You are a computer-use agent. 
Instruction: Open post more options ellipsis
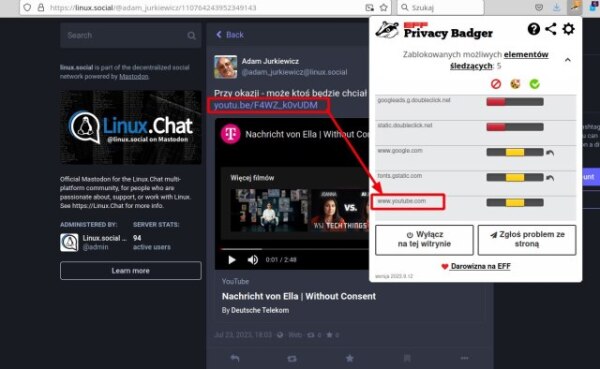click(x=465, y=358)
